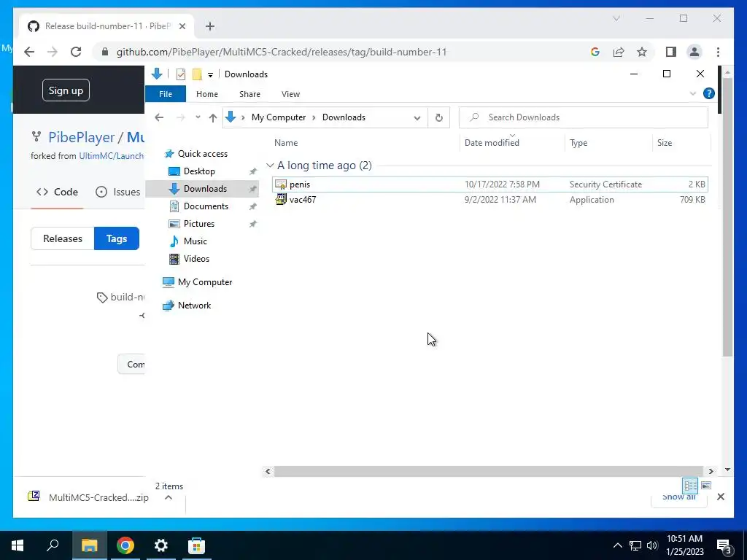The image size is (747, 560).
Task: Expand the Explorer ribbon chevron
Action: 693,94
